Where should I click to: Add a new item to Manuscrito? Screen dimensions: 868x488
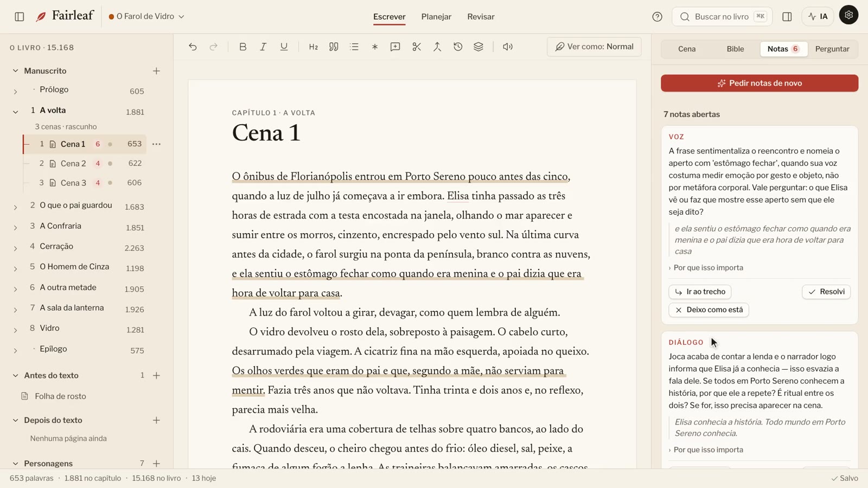(156, 71)
